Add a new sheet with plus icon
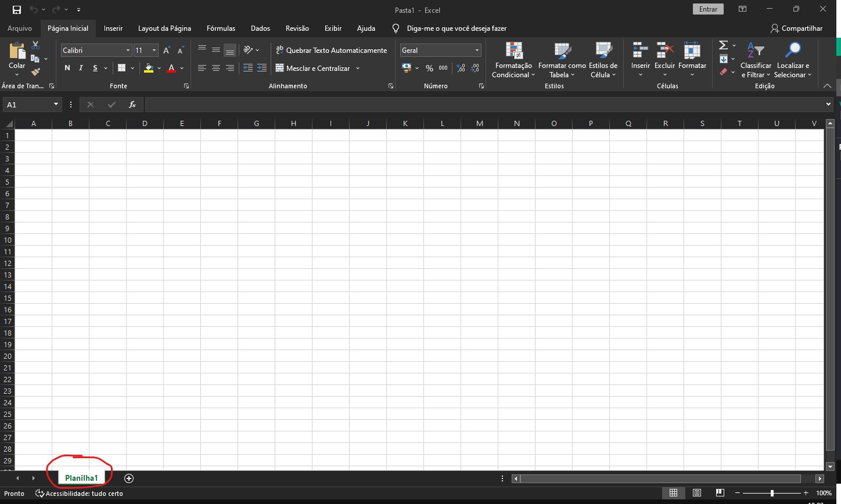The width and height of the screenshot is (841, 504). (x=129, y=478)
